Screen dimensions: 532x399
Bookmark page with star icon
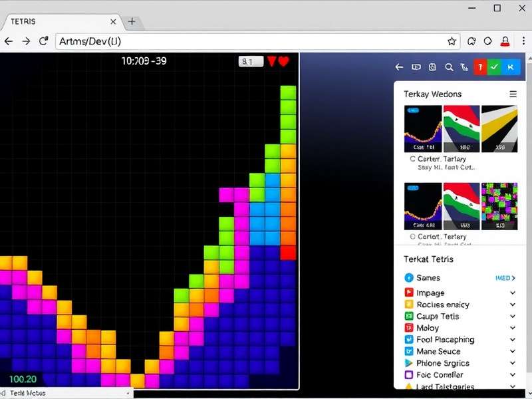[452, 41]
